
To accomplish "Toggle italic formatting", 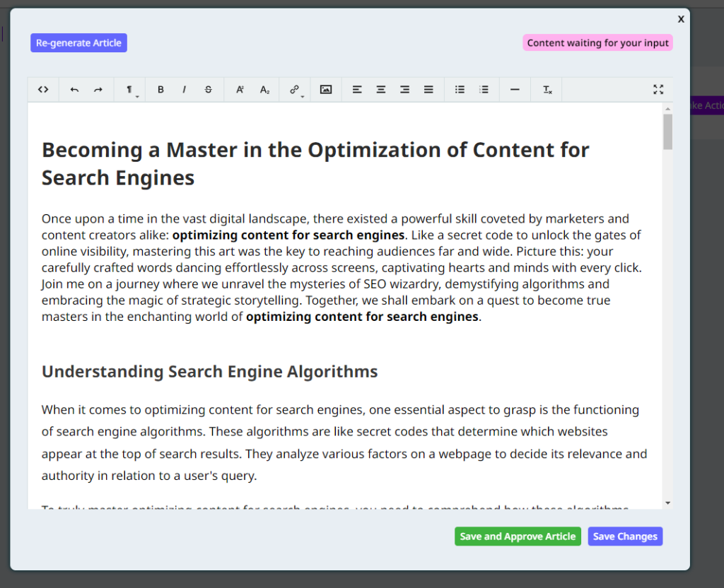I will tap(185, 90).
